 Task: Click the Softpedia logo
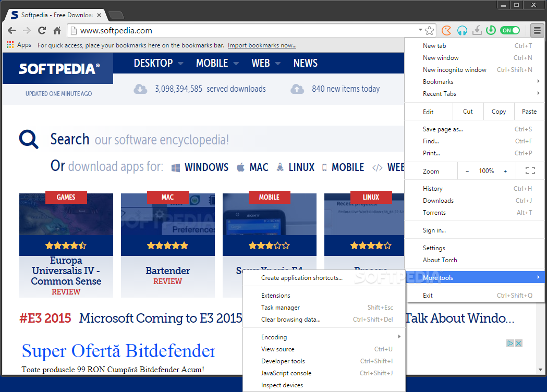click(x=59, y=69)
